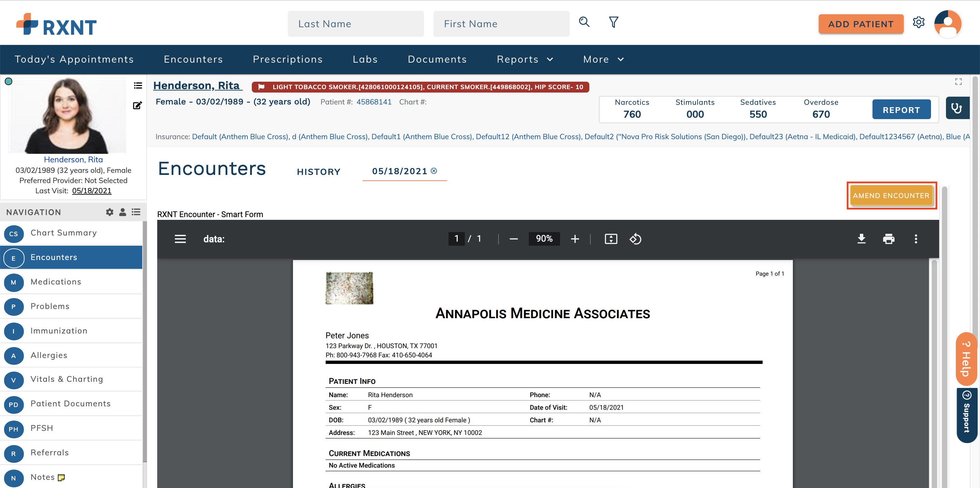980x488 pixels.
Task: Open navigation settings gear icon
Action: click(110, 212)
